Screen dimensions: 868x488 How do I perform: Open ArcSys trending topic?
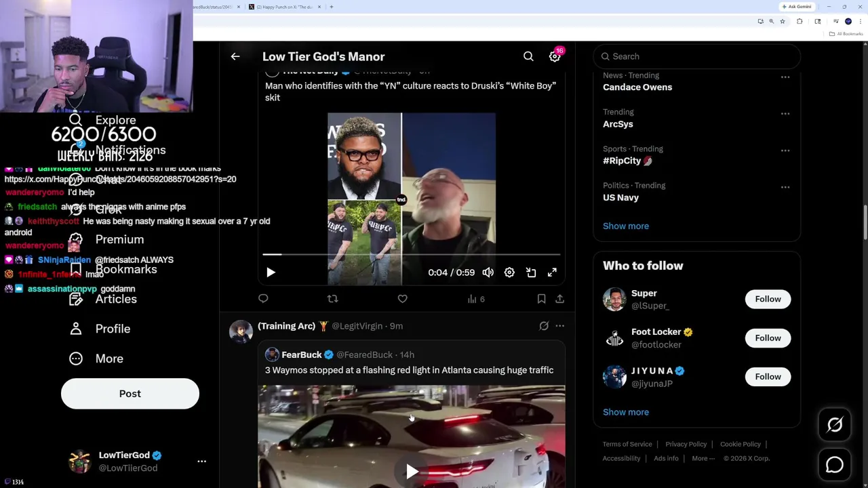point(618,124)
